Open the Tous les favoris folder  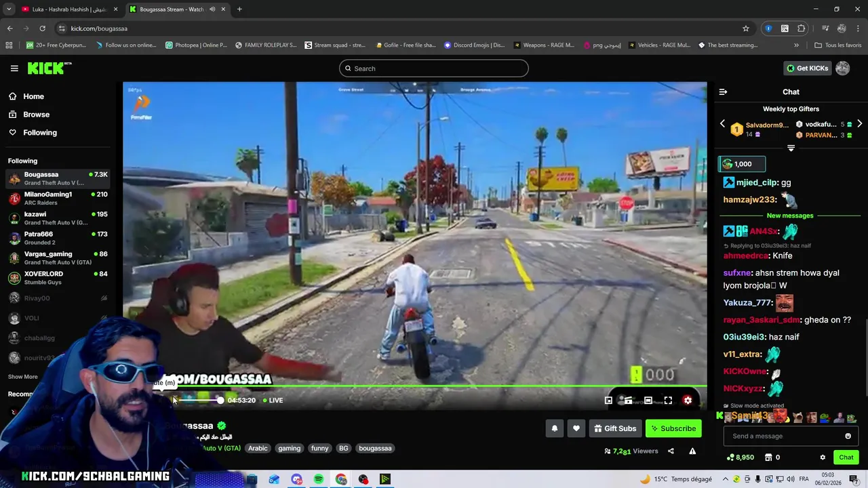pos(837,45)
